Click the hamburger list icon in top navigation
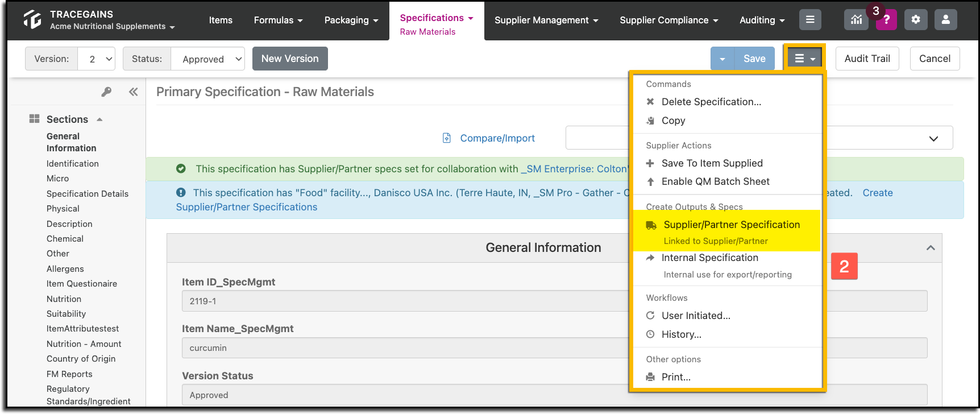 810,20
